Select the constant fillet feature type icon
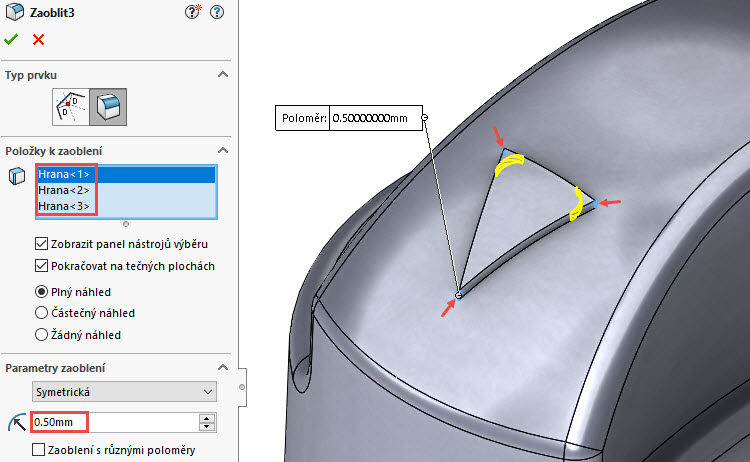This screenshot has width=750, height=462. [x=108, y=107]
